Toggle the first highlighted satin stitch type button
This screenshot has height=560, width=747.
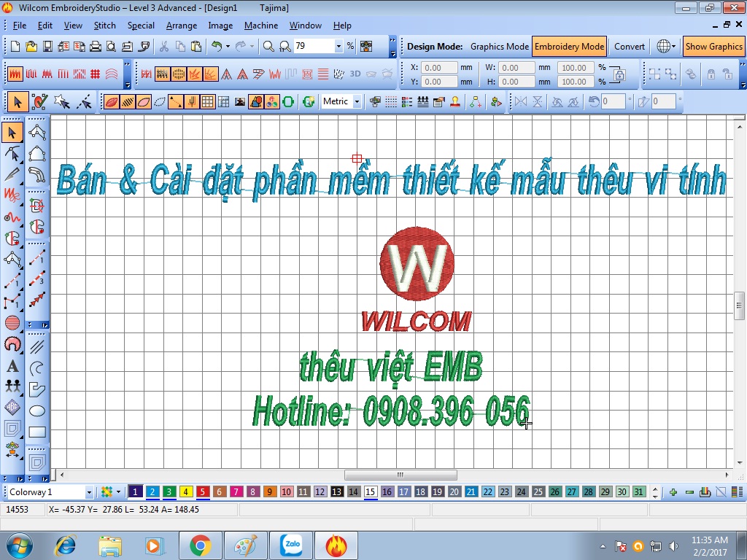point(15,74)
